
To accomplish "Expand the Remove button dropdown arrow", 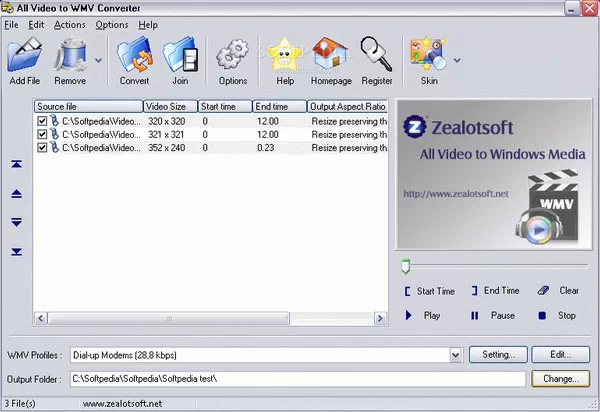I will point(98,60).
